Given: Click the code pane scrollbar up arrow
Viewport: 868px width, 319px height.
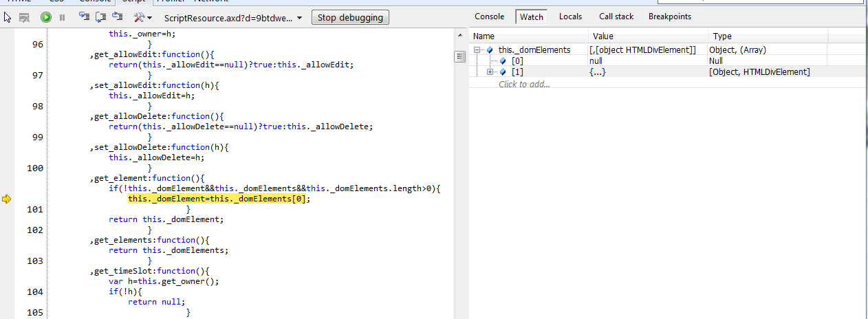Looking at the screenshot, I should [460, 36].
